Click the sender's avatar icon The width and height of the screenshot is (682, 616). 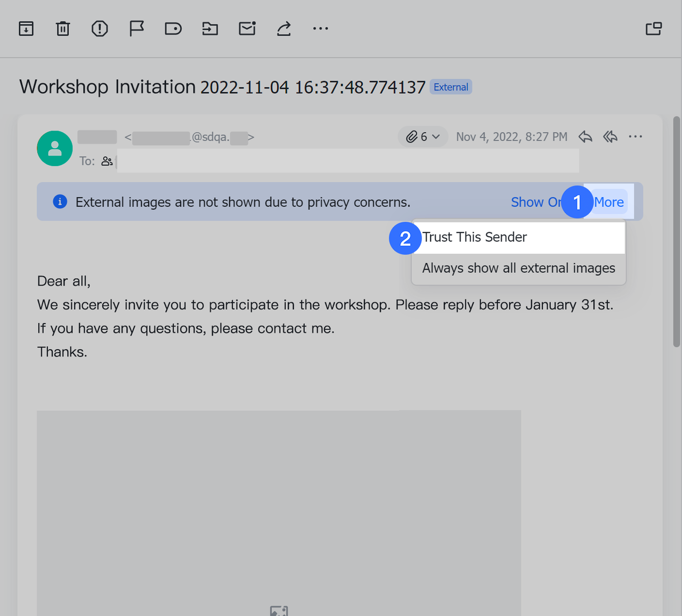[x=54, y=148]
